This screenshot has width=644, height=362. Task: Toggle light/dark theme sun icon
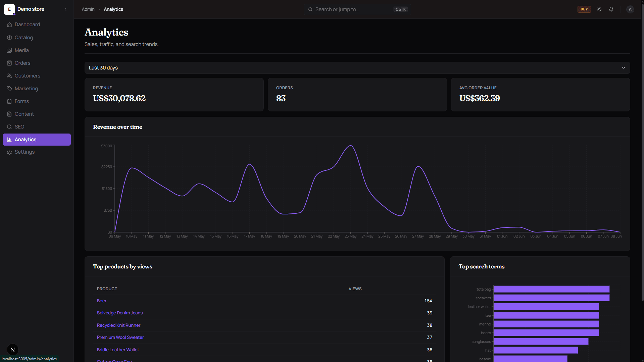pyautogui.click(x=599, y=9)
